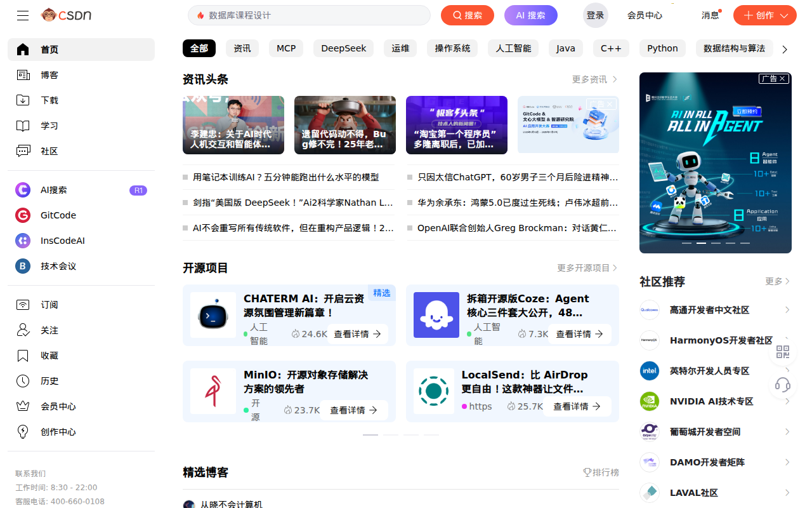
Task: Open 历史 clock icon in sidebar
Action: pos(23,381)
